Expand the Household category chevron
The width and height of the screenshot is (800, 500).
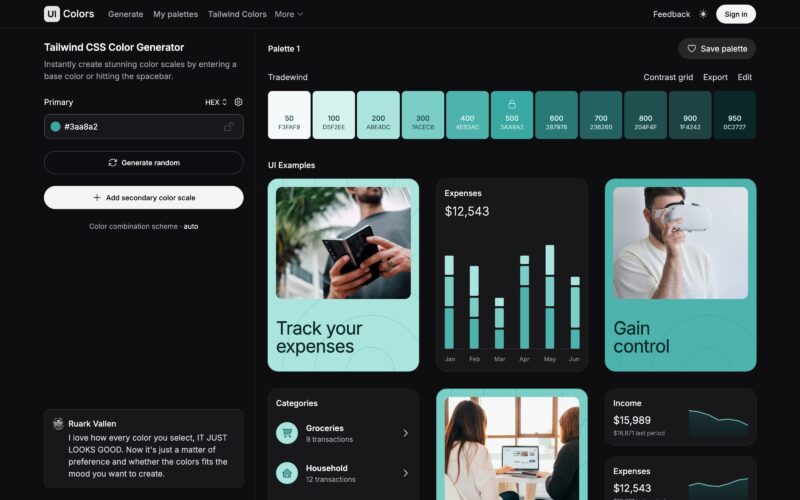(x=406, y=473)
